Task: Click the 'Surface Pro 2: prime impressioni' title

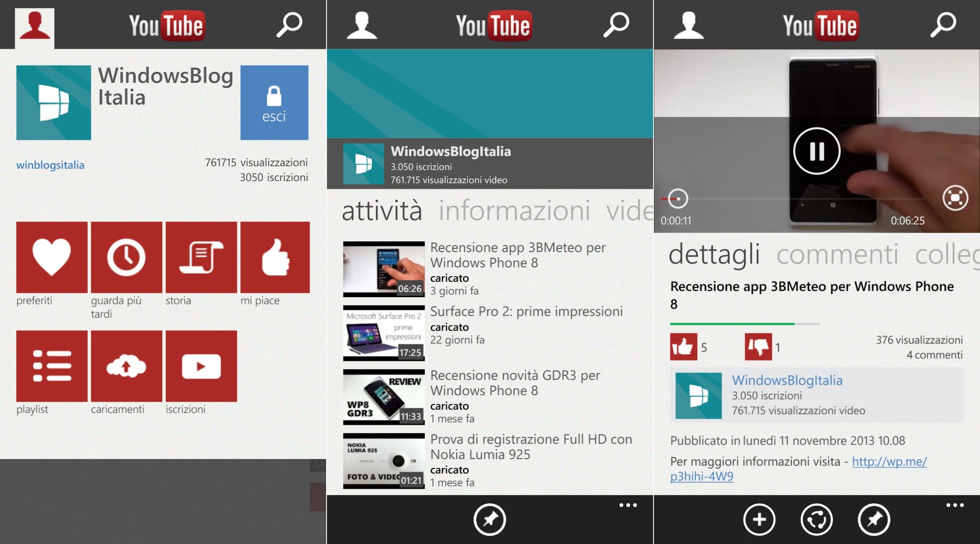Action: pyautogui.click(x=527, y=312)
